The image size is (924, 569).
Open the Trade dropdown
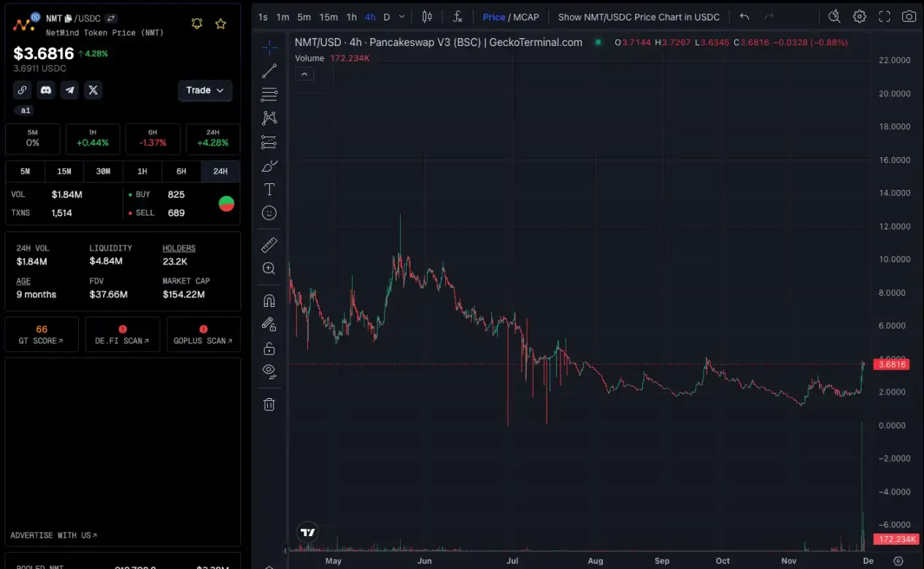205,90
